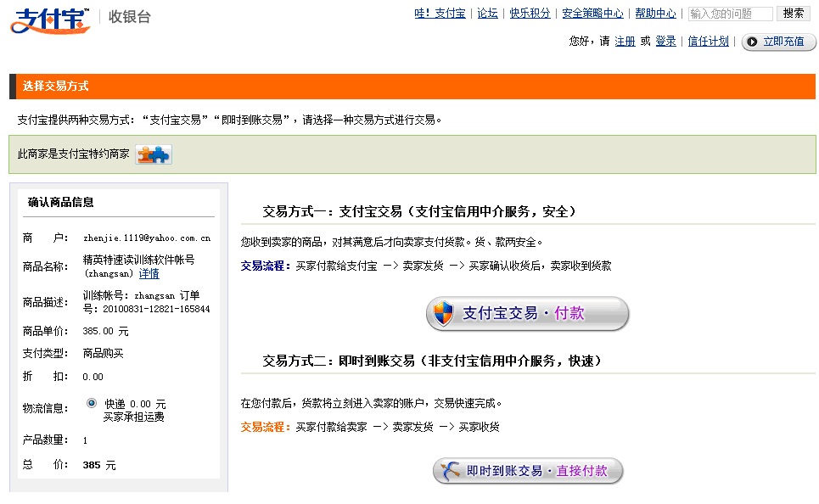The image size is (819, 504).
Task: Select the 快递 0.00 元 shipping radio button
Action: point(92,404)
